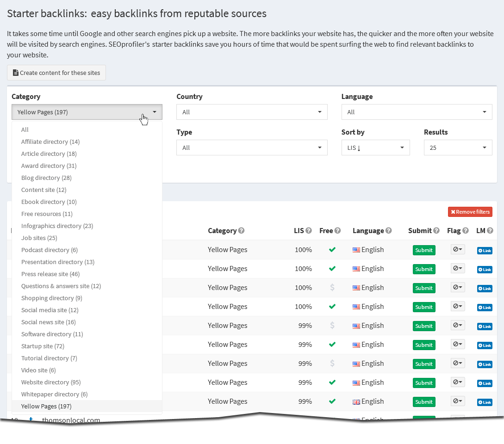Click the help icon next to Category column
Image resolution: width=504 pixels, height=444 pixels.
click(x=242, y=231)
